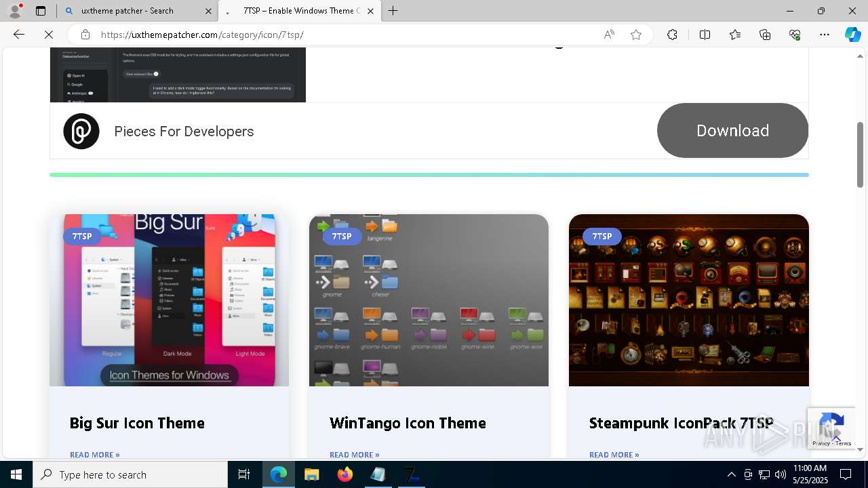Open Big Sur Icon Theme thumbnail
The image size is (868, 488).
click(x=169, y=300)
